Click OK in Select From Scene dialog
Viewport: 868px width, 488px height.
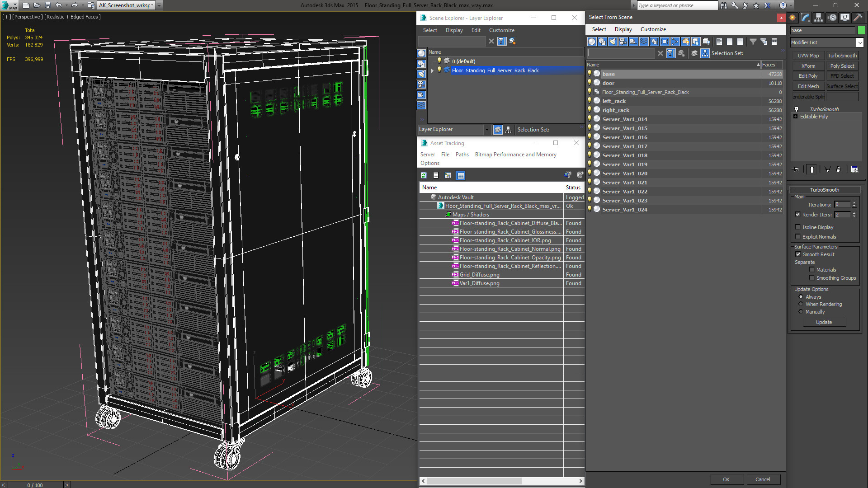(726, 479)
